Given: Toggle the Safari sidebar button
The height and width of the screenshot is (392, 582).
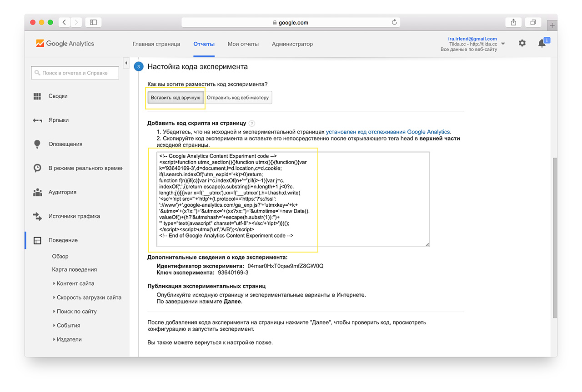Looking at the screenshot, I should (x=93, y=22).
